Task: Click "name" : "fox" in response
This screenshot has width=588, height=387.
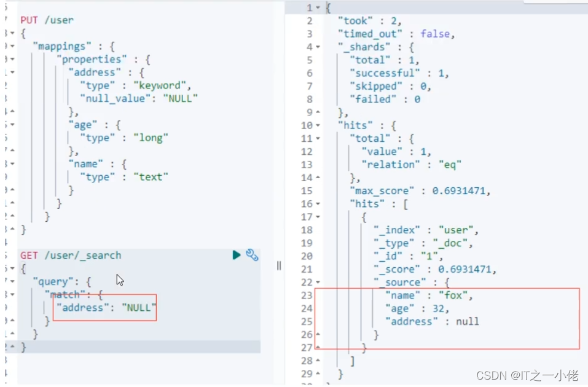Action: 429,295
